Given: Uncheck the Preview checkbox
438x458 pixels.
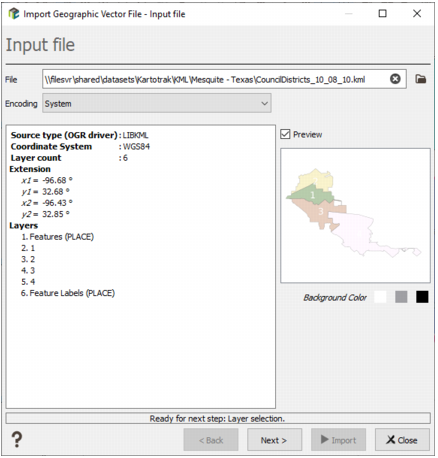Looking at the screenshot, I should point(285,134).
